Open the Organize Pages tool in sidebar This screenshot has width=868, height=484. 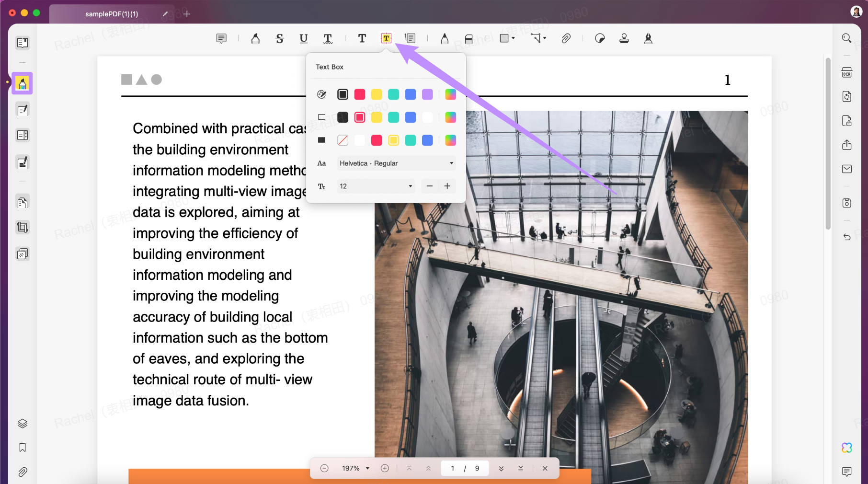[x=23, y=202]
